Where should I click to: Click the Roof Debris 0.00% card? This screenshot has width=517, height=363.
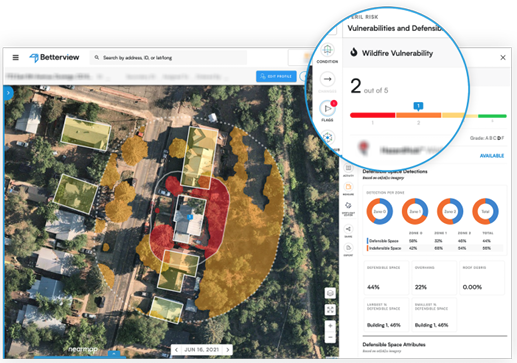pyautogui.click(x=482, y=278)
